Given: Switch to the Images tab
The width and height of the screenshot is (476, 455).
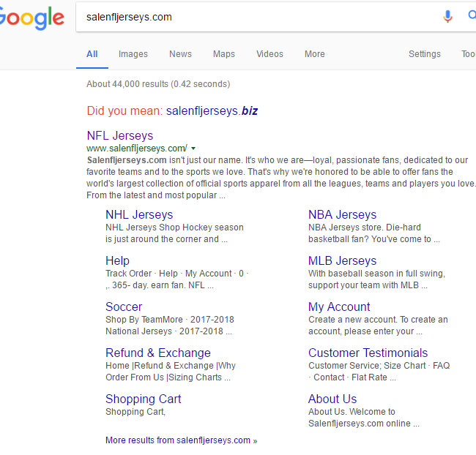Looking at the screenshot, I should pyautogui.click(x=133, y=54).
